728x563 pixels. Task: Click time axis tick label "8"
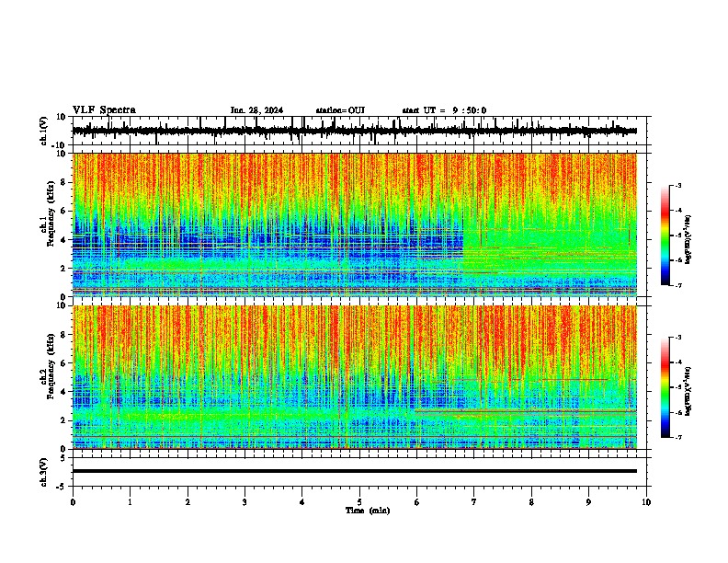pos(531,502)
